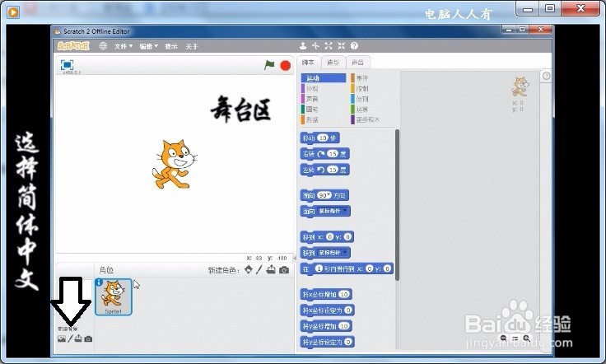The height and width of the screenshot is (364, 606).
Task: Open the 关于 (About) menu item
Action: click(x=191, y=46)
